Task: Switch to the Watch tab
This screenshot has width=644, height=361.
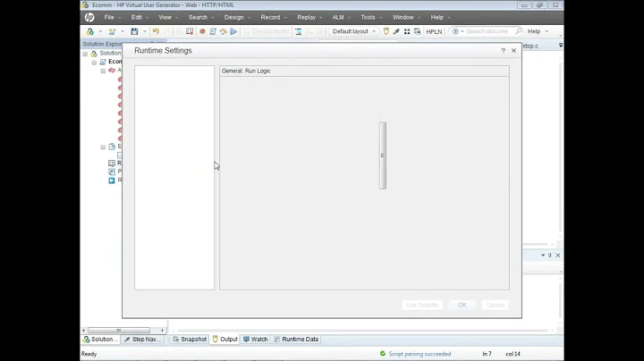Action: [x=255, y=340]
